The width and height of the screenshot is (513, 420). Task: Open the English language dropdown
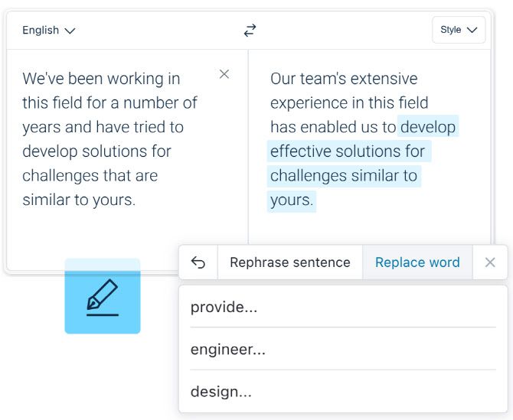pyautogui.click(x=49, y=31)
